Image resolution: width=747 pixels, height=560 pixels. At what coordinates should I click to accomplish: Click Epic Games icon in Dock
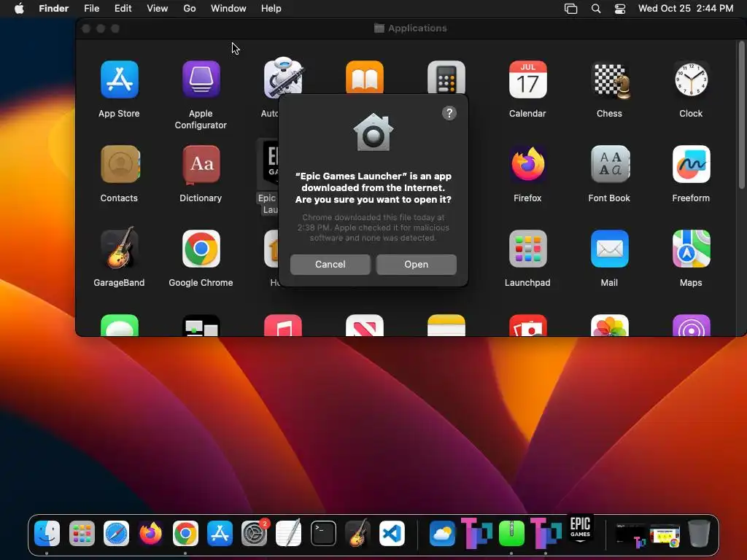pos(580,528)
